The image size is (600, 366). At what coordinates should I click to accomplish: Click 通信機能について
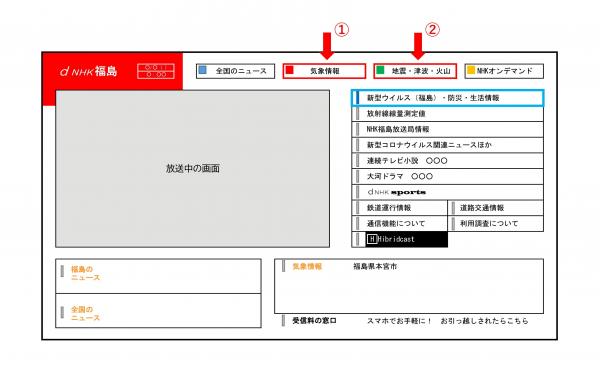(399, 224)
